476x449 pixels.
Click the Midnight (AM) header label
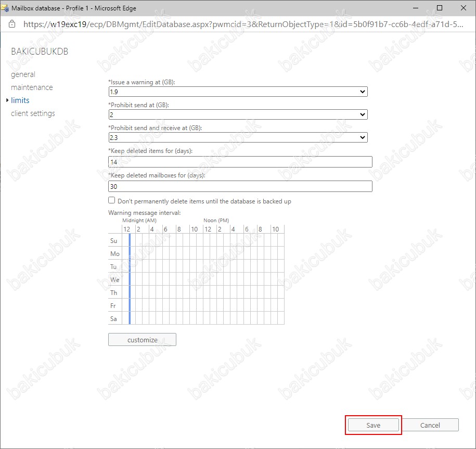click(139, 221)
